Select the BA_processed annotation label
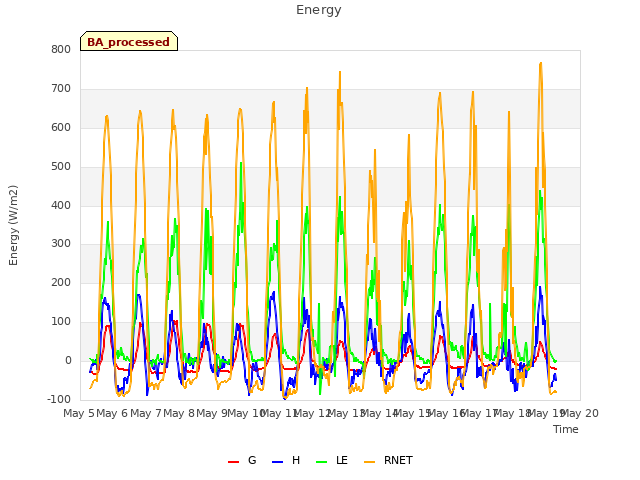640x480 pixels. tap(129, 41)
